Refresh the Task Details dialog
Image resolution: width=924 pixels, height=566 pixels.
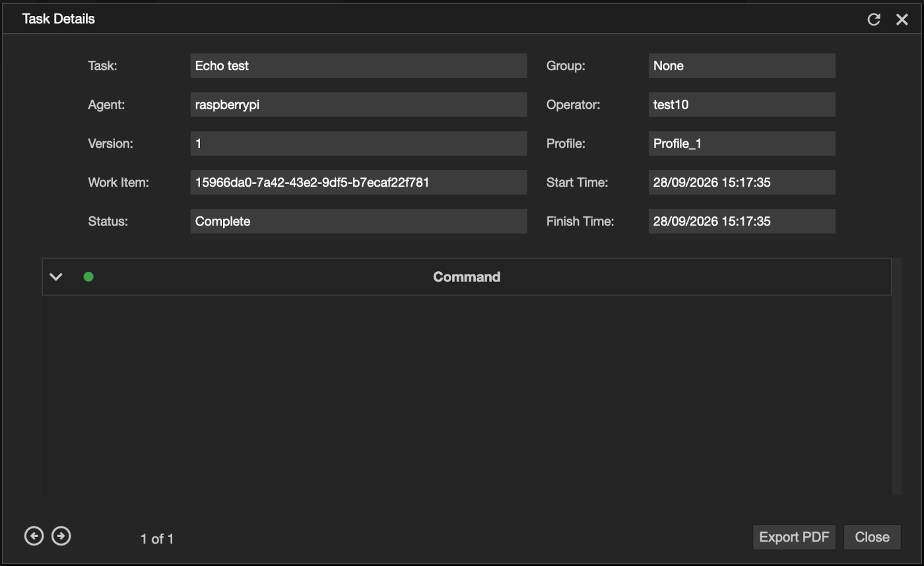pyautogui.click(x=874, y=19)
